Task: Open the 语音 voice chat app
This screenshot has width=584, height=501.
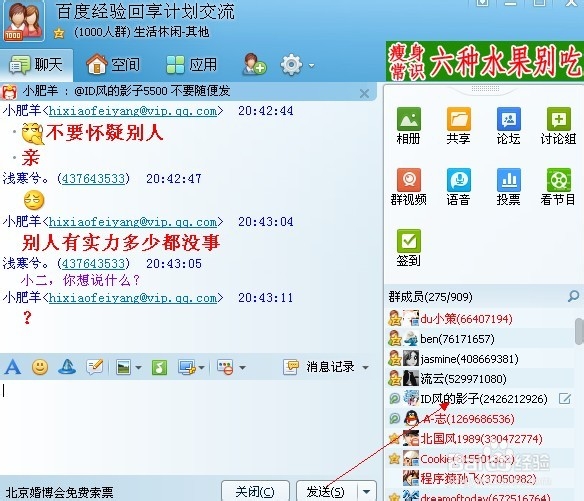Action: (458, 187)
